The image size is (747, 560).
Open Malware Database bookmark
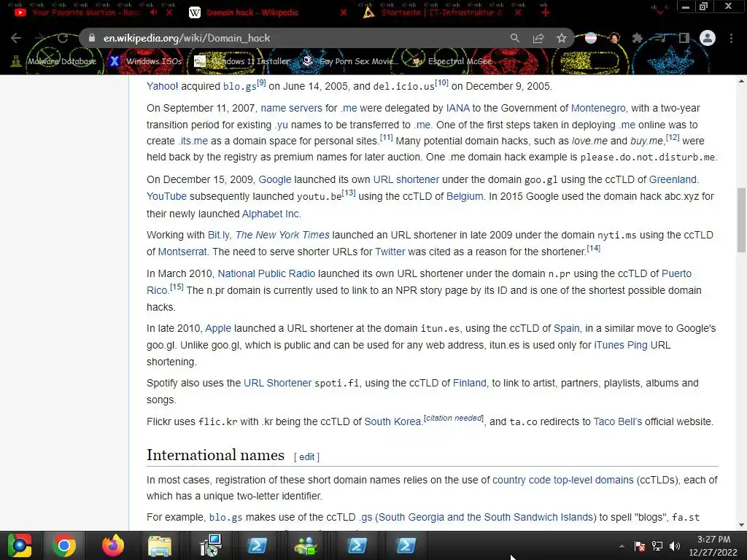[x=54, y=61]
